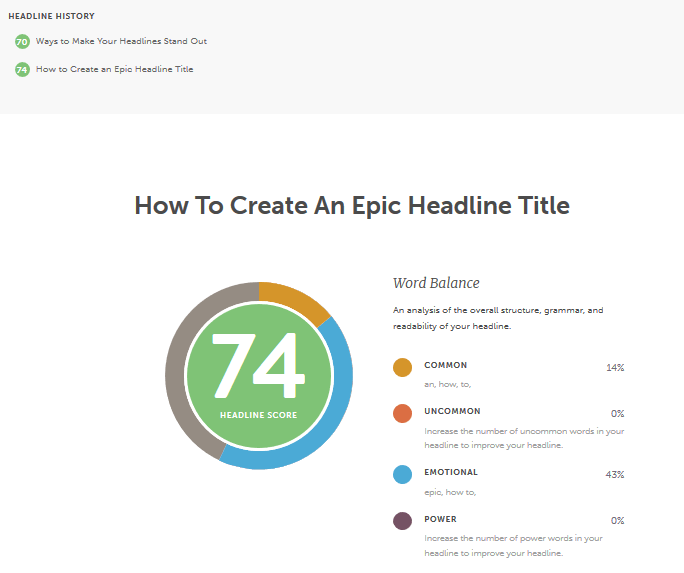Click the 14% Common percentage value
Screen dimensions: 684x573
615,368
